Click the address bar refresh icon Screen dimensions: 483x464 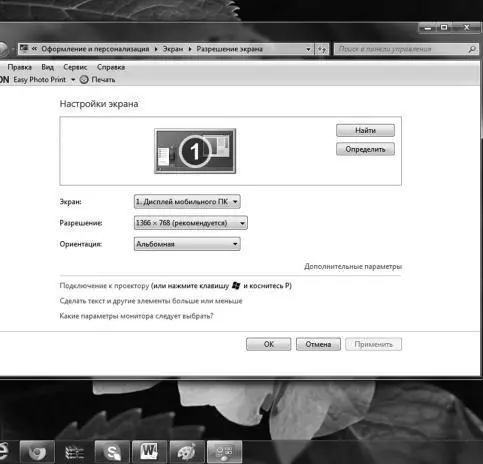point(322,49)
